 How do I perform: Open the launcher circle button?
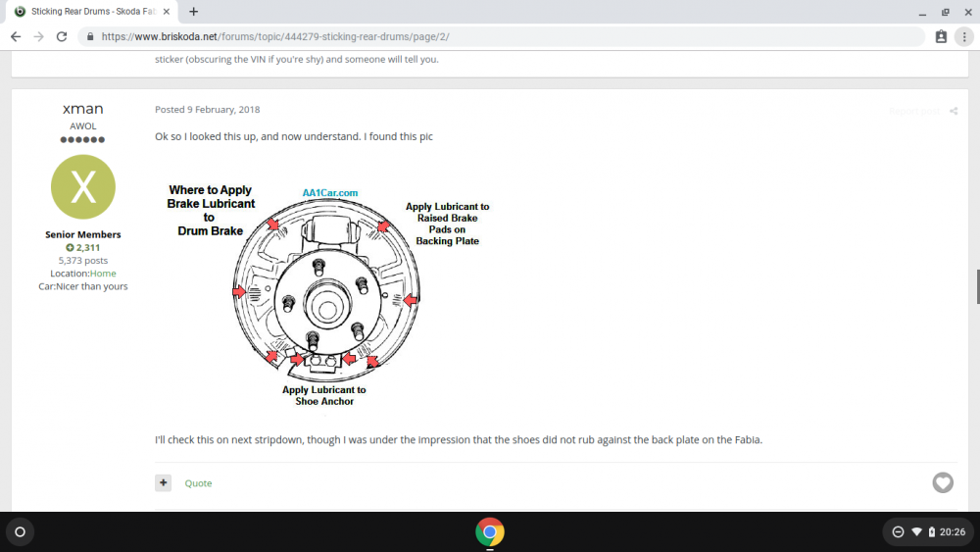(20, 532)
